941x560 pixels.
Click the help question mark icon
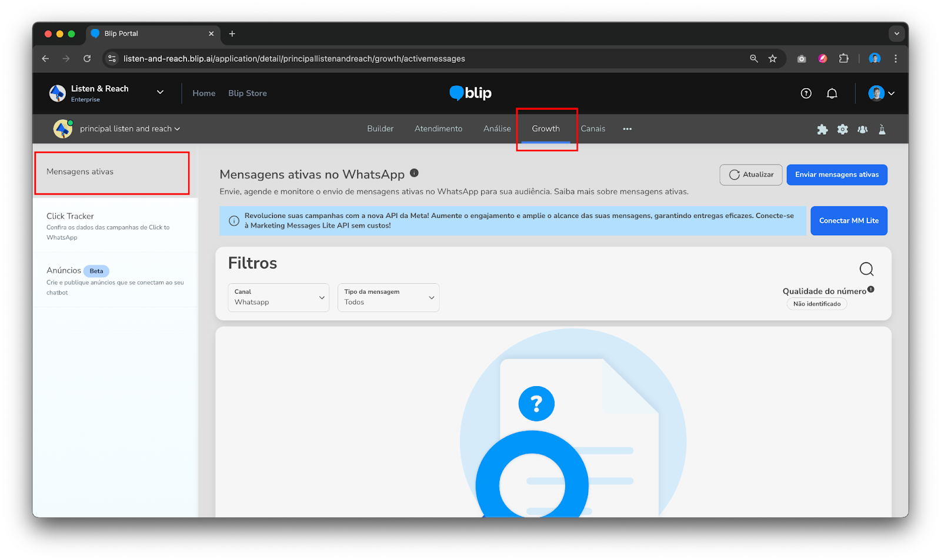pos(806,93)
